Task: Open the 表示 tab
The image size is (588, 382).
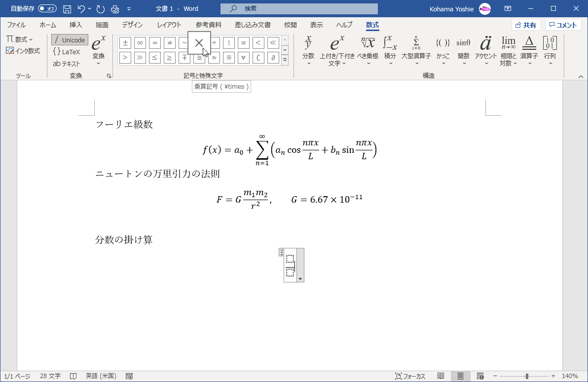Action: [x=316, y=25]
